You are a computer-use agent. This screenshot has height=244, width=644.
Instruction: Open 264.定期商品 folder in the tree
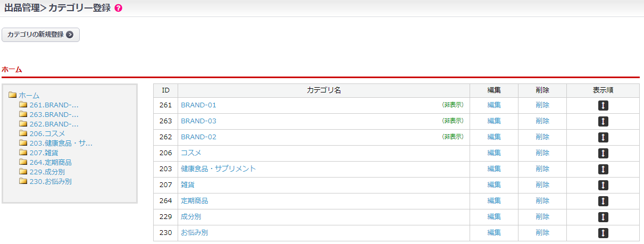(x=50, y=162)
